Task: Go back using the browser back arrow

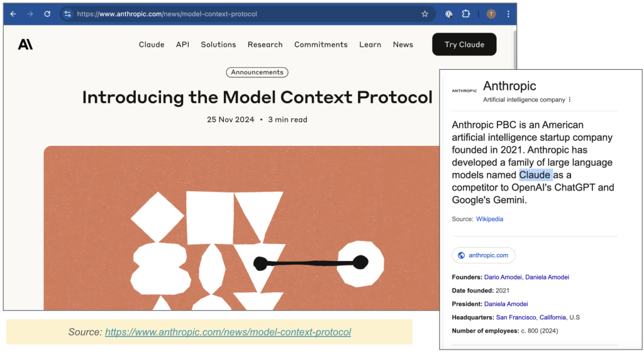Action: [x=13, y=14]
